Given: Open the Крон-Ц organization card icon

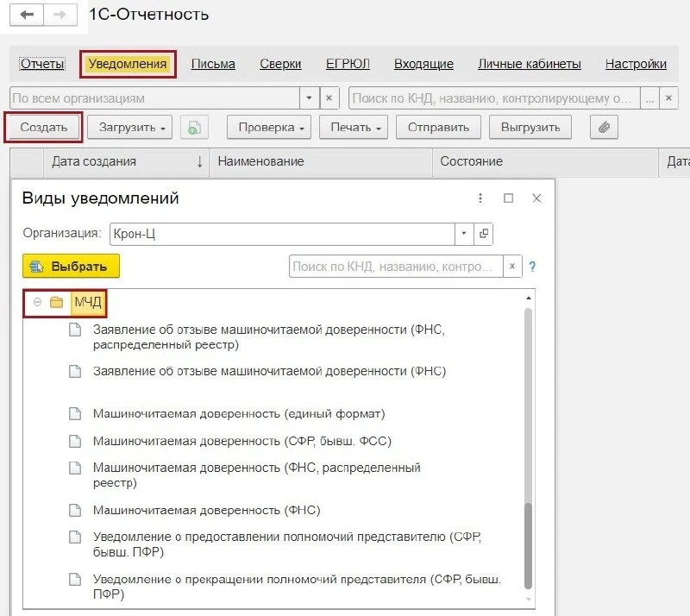Looking at the screenshot, I should coord(483,234).
